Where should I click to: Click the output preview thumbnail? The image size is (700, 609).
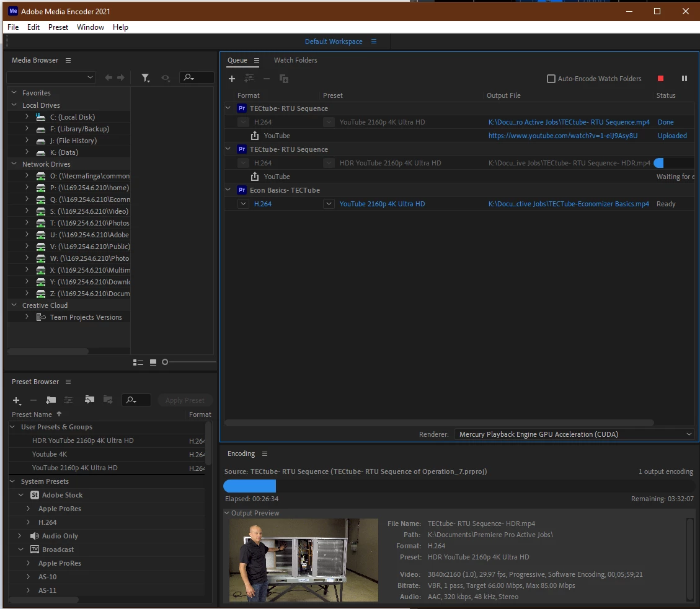tap(304, 560)
